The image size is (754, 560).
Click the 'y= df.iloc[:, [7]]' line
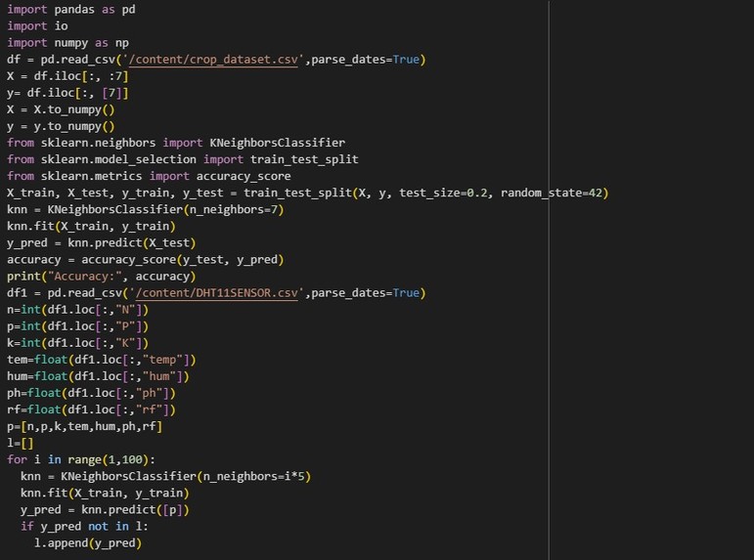pos(67,93)
